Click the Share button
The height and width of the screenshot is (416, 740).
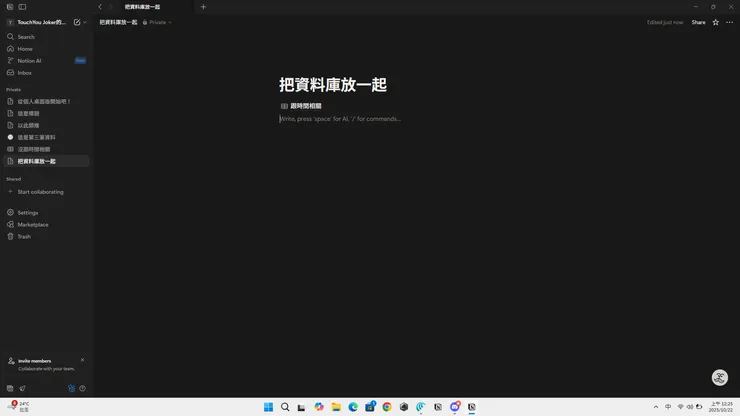click(x=698, y=22)
